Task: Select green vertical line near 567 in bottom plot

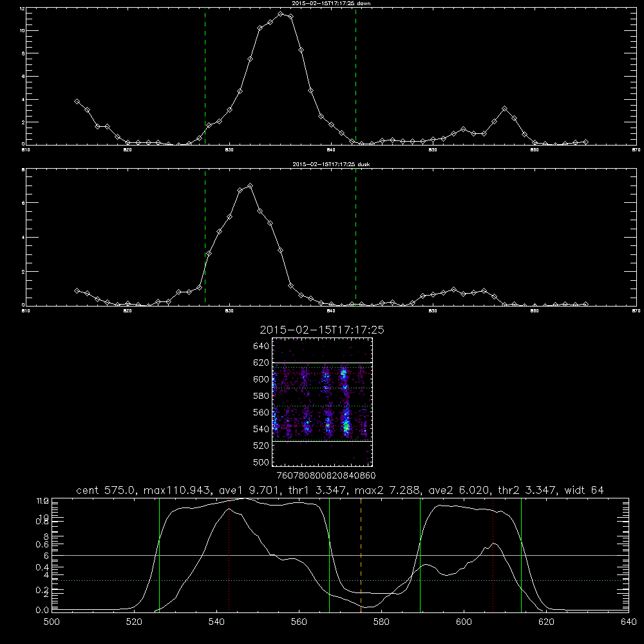Action: pos(329,555)
